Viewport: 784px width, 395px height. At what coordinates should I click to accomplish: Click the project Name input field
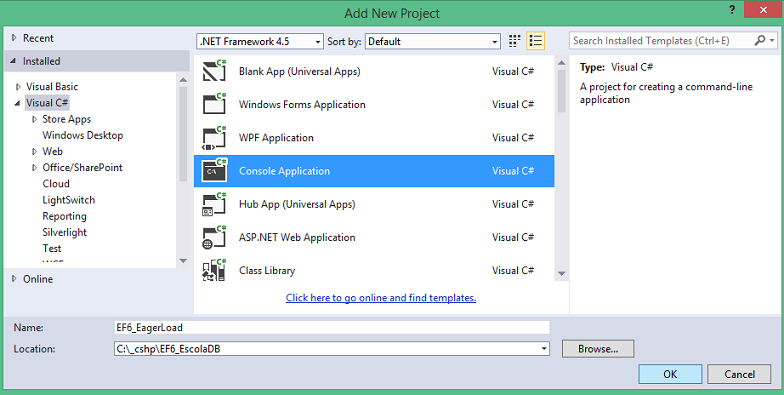(x=332, y=328)
